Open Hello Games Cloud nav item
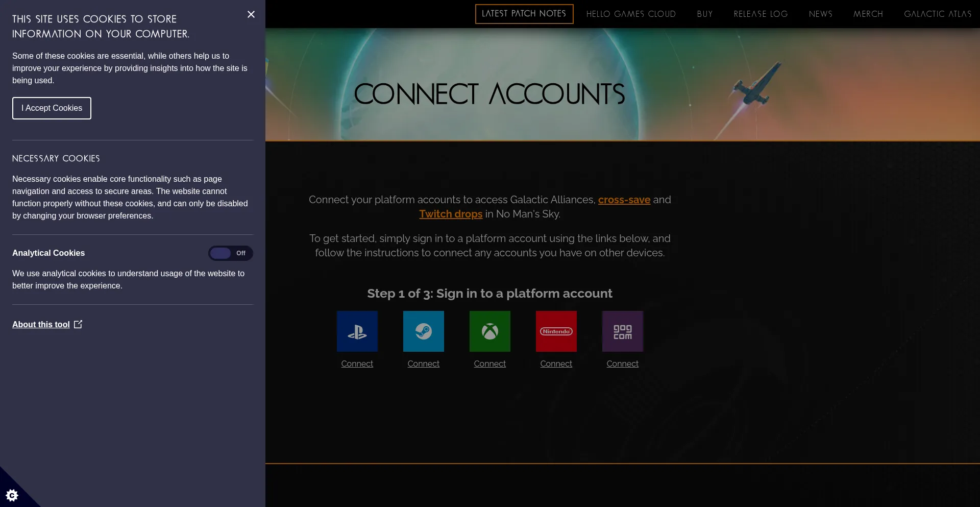The height and width of the screenshot is (507, 980). 631,14
